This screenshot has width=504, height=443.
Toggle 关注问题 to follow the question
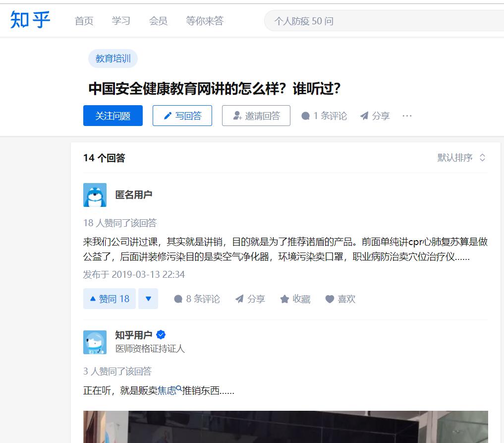[113, 116]
